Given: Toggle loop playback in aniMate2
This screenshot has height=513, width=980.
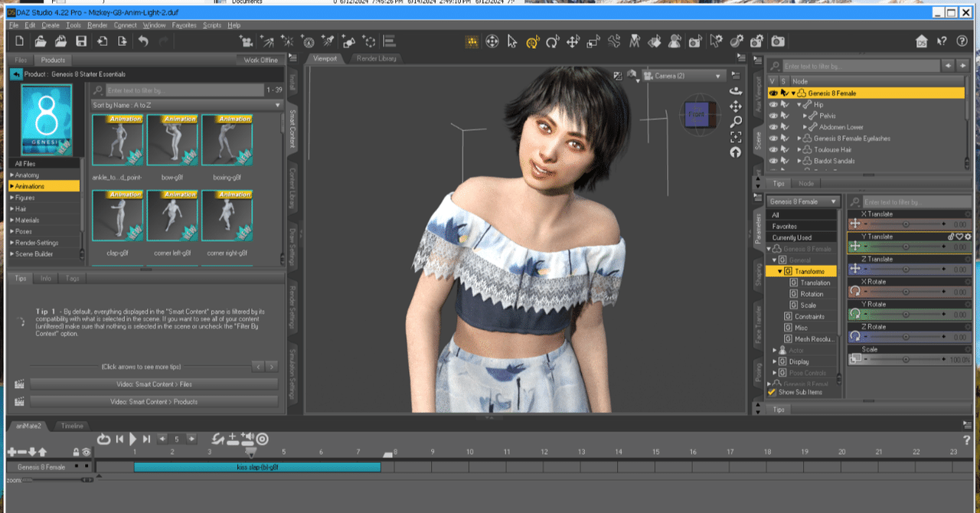Looking at the screenshot, I should pos(104,439).
